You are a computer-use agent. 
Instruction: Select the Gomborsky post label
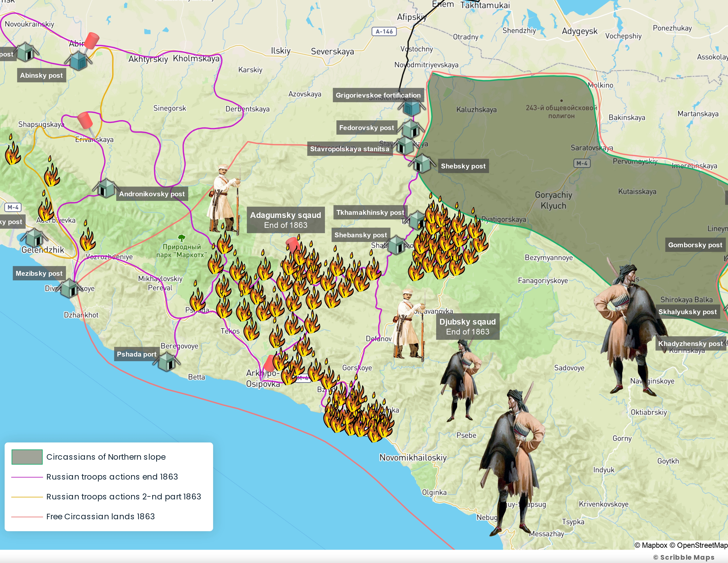tap(695, 245)
